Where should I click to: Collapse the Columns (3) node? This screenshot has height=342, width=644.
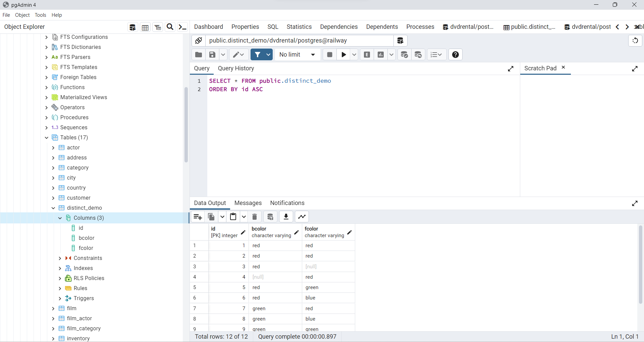point(60,218)
